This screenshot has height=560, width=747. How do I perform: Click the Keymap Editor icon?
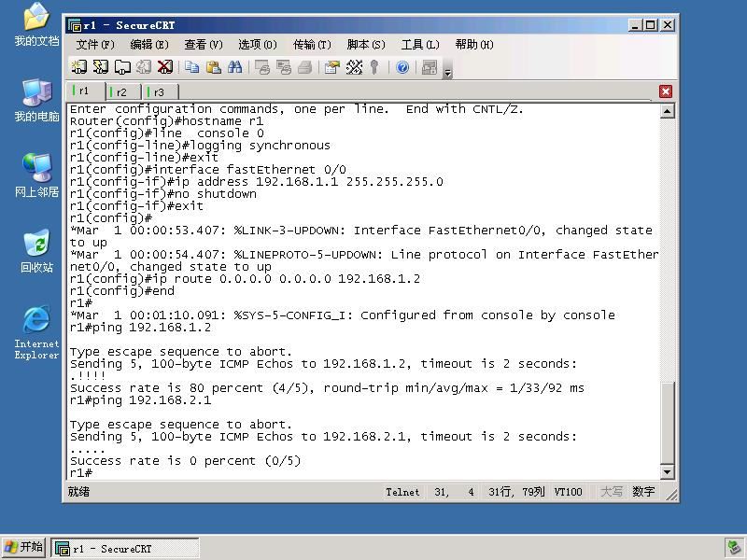tap(354, 67)
